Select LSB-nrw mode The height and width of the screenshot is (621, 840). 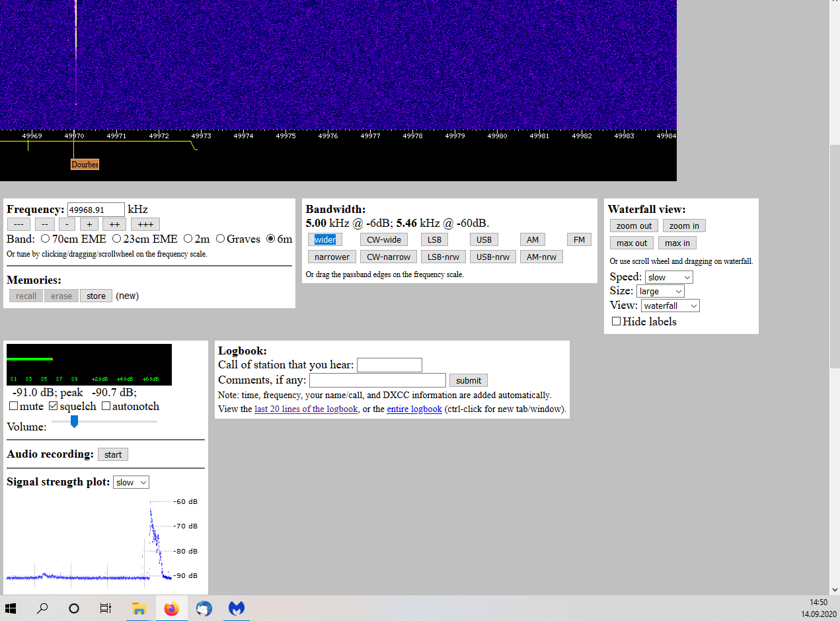point(443,257)
